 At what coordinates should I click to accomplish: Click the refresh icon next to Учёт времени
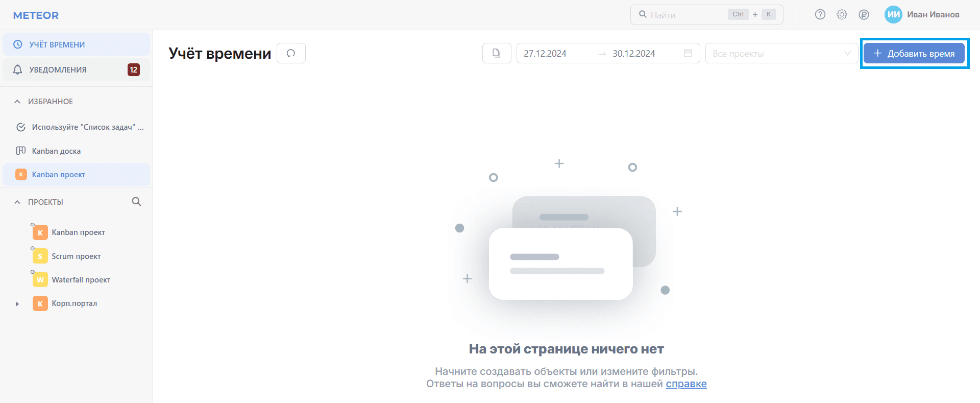[x=291, y=53]
